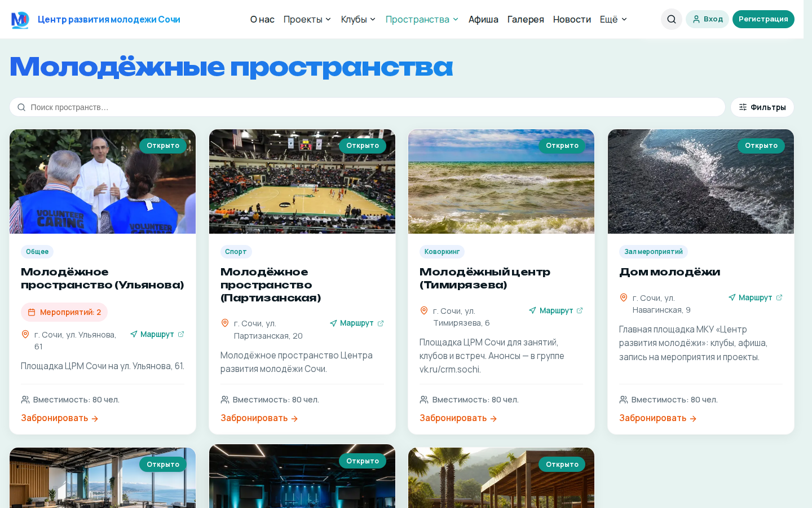Click the filters sliders icon
Image resolution: width=812 pixels, height=508 pixels.
point(743,107)
